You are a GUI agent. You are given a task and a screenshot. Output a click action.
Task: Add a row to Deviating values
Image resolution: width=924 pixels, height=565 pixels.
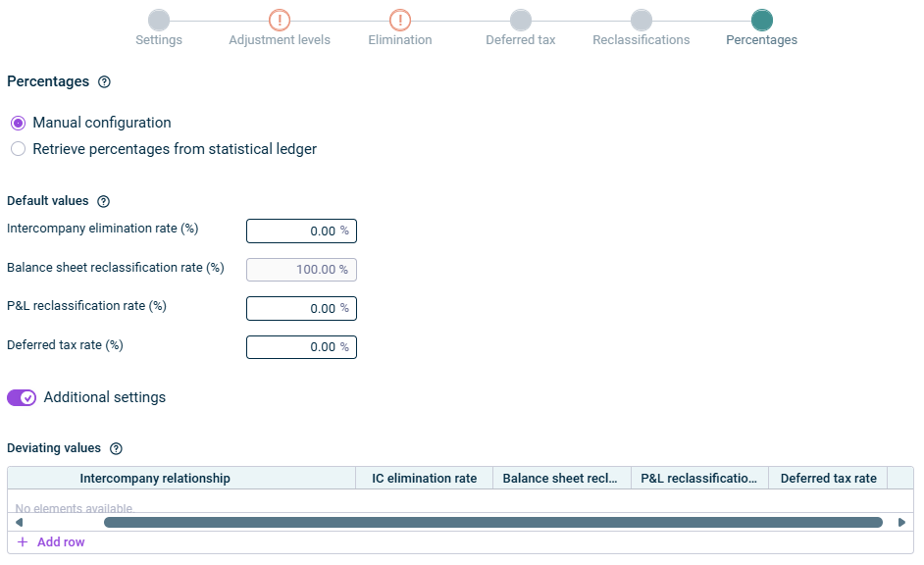point(52,541)
